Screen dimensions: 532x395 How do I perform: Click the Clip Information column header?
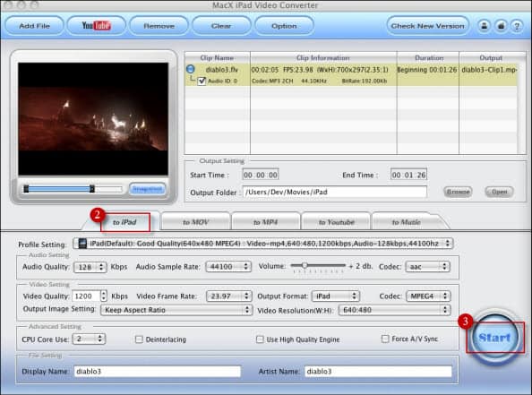click(x=323, y=57)
